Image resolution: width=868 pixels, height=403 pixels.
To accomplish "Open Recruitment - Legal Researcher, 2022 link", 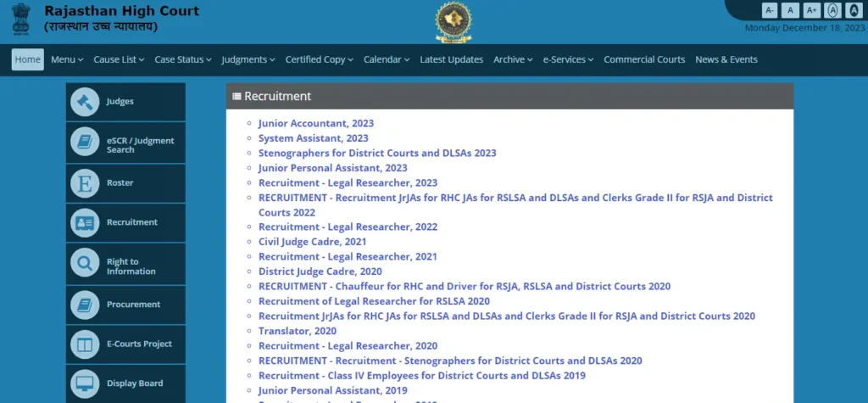I will pyautogui.click(x=348, y=227).
